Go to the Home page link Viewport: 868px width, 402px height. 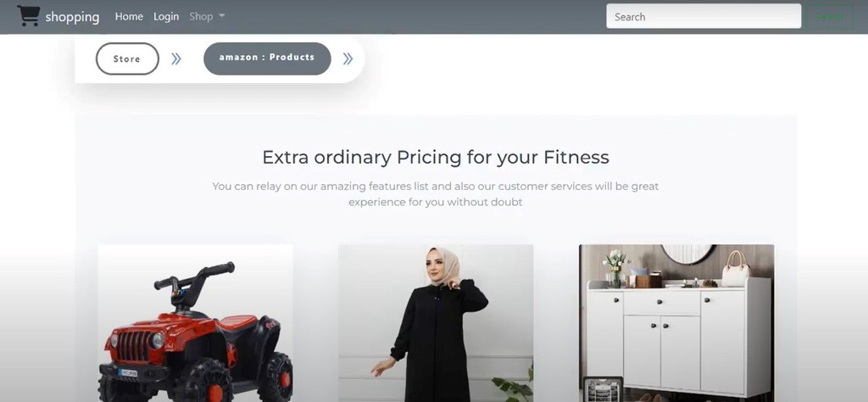129,17
